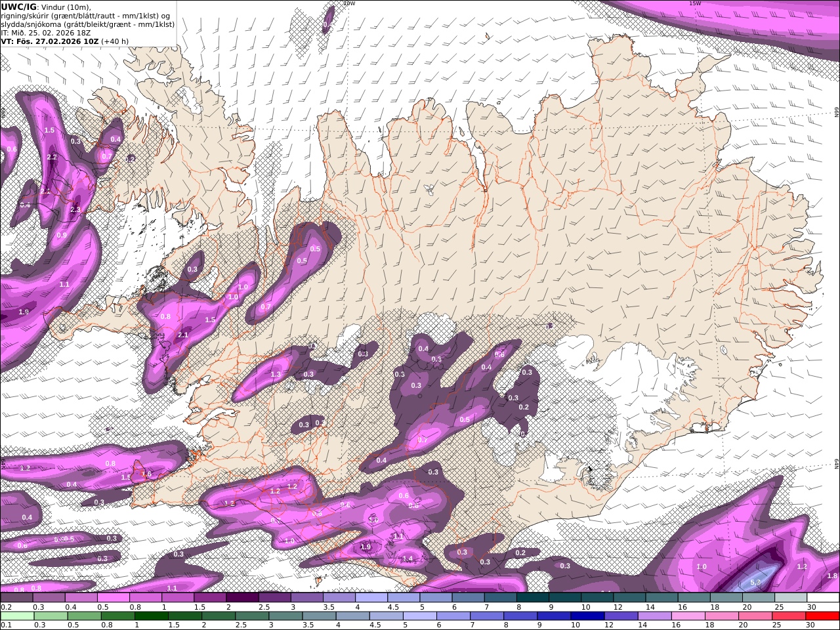Select snow legend swatch between 25 and 30

[x=791, y=598]
